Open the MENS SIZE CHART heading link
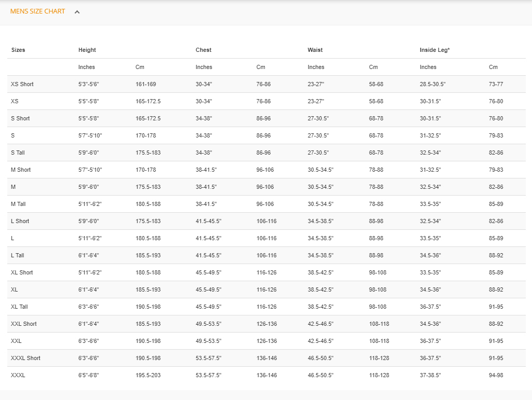 (38, 11)
